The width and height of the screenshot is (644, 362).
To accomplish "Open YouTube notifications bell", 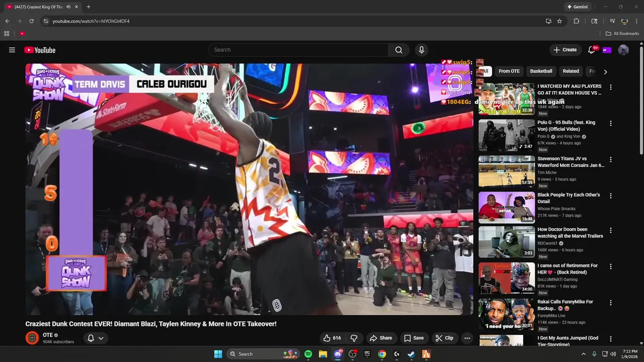I will click(x=592, y=50).
